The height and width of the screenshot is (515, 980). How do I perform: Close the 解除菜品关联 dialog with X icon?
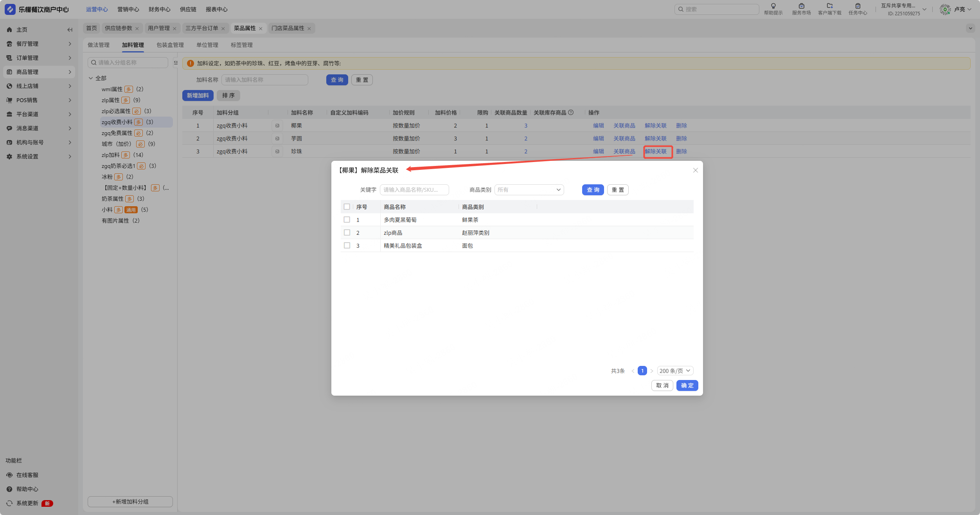click(695, 170)
